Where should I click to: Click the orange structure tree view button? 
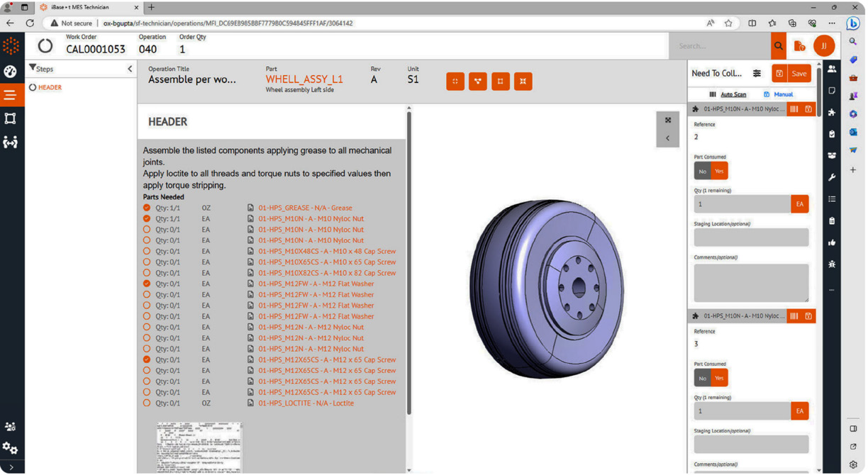click(x=478, y=82)
